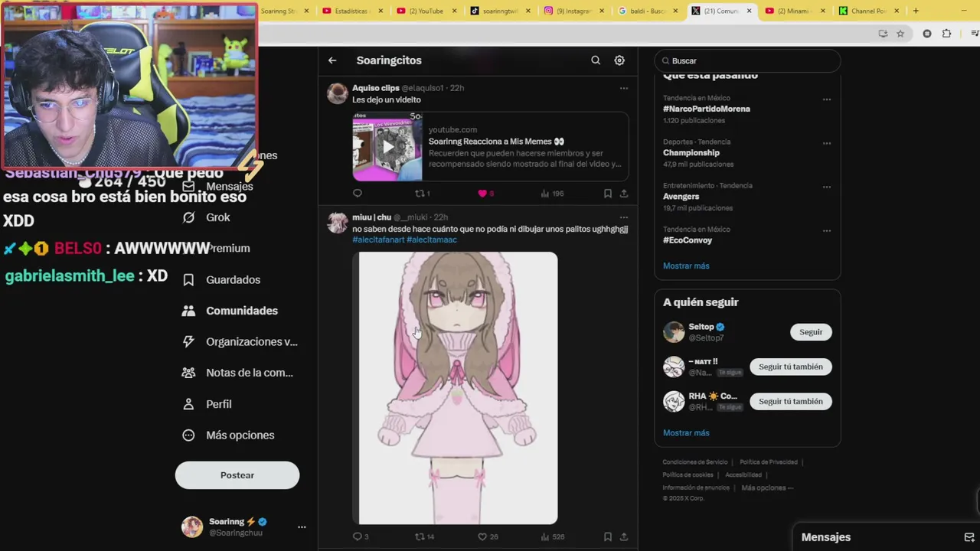View analytics of Aquiso clips post

coord(552,194)
